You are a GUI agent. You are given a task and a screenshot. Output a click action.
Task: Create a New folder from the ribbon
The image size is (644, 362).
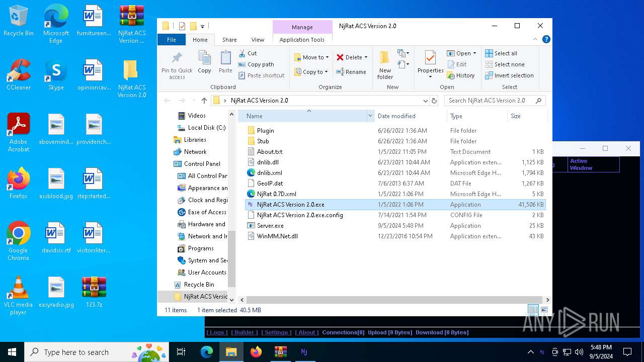pos(385,64)
